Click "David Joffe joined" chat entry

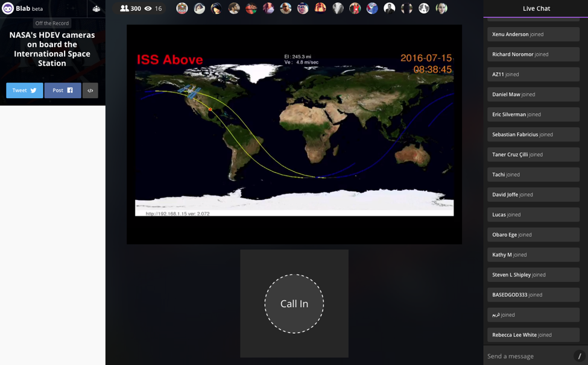coord(533,195)
